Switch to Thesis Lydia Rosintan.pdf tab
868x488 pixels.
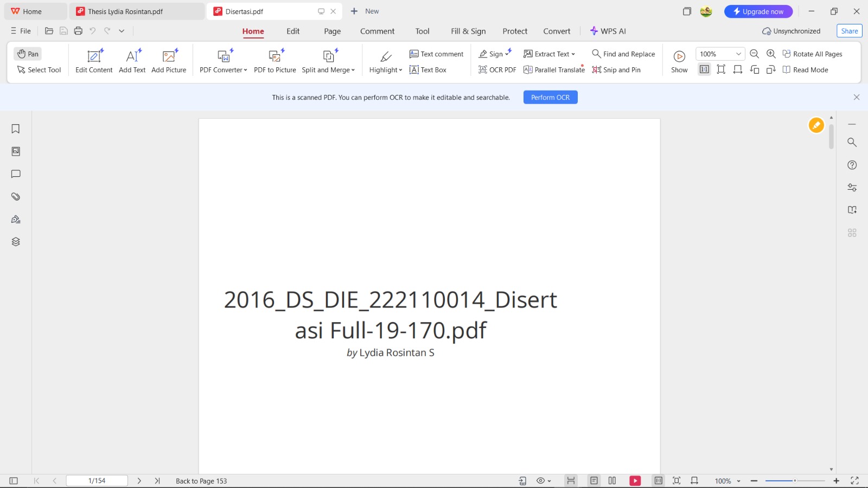125,11
